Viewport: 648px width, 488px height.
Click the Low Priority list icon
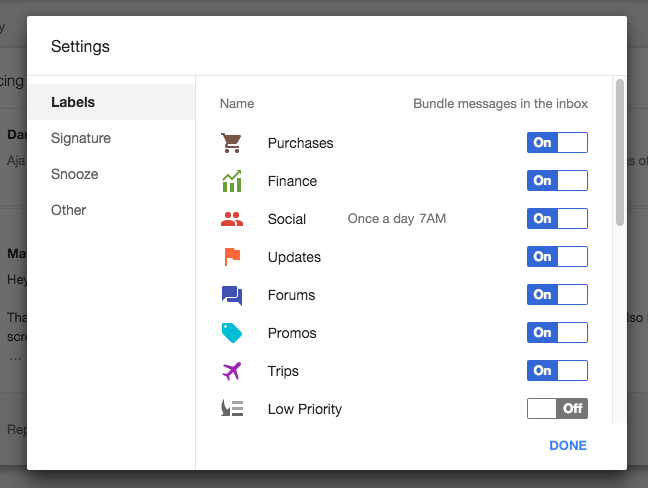coord(232,408)
